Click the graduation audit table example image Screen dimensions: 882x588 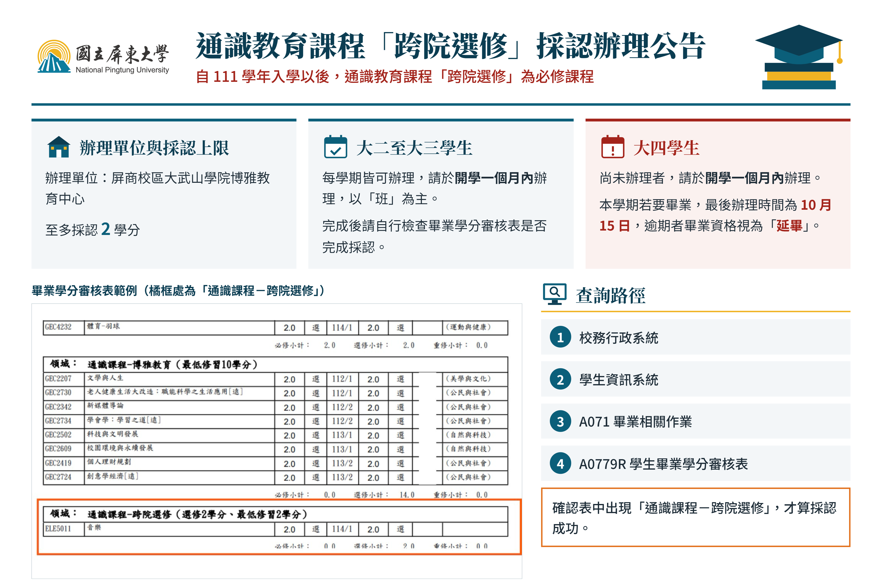277,441
